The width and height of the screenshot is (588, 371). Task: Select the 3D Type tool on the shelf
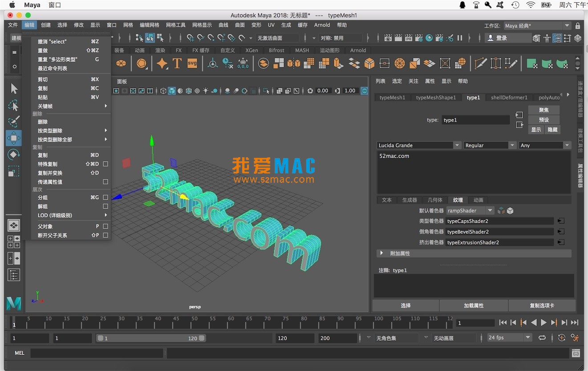(x=177, y=63)
